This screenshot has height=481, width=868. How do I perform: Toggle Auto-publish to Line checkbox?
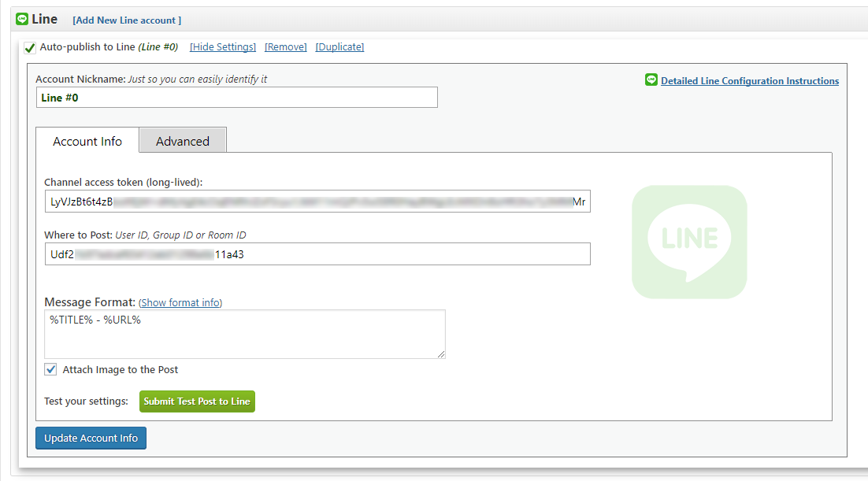[x=30, y=47]
